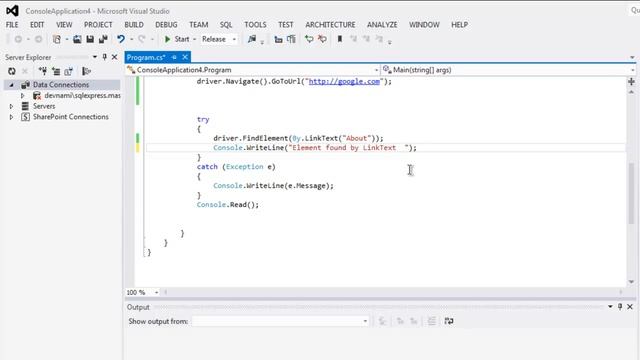Open the FILE menu

pos(12,25)
